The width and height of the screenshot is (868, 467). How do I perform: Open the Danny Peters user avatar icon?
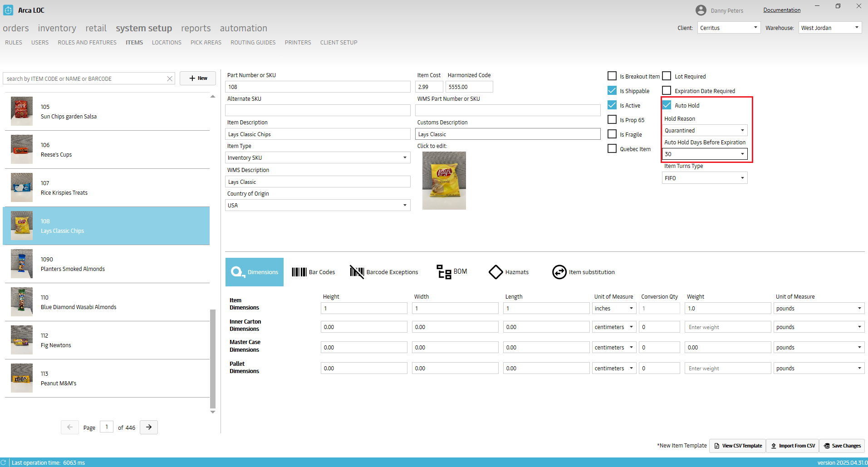(701, 10)
